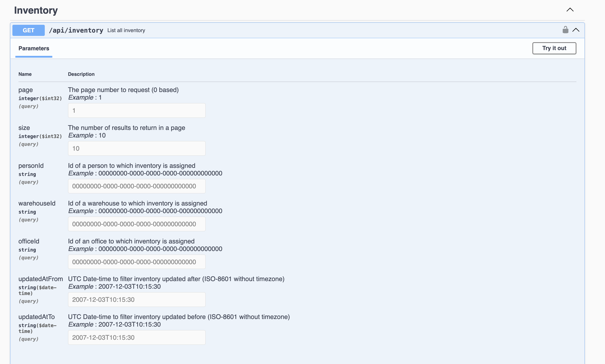Click 'Id of an office to which inventory' description

point(131,241)
